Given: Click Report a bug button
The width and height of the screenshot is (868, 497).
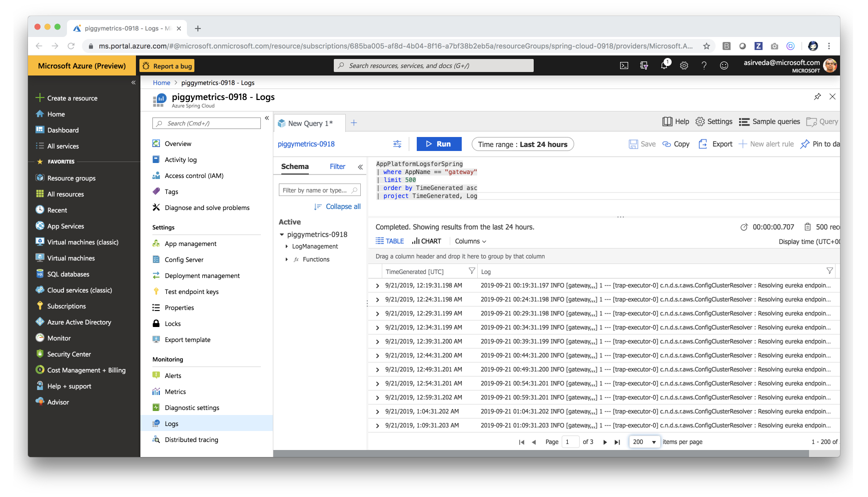Looking at the screenshot, I should click(167, 66).
